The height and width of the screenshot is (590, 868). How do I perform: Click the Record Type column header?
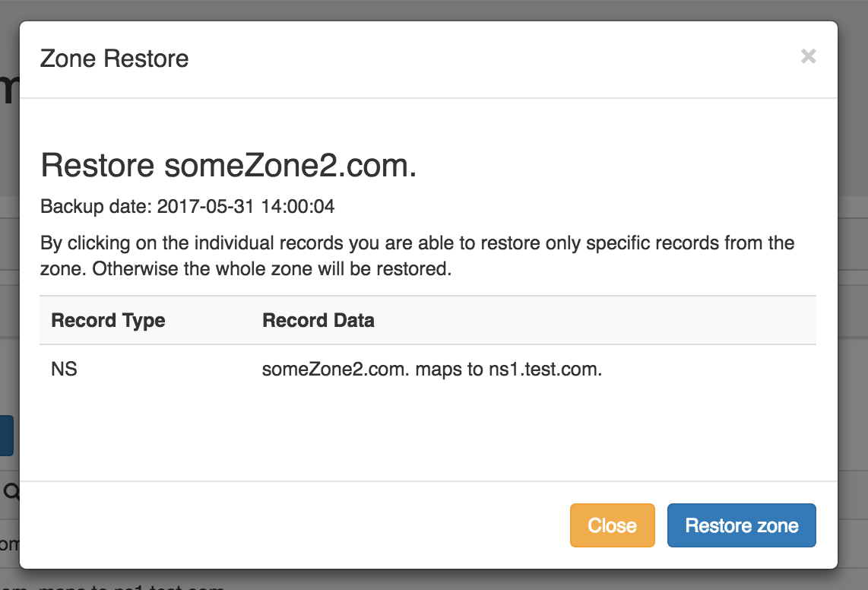click(x=108, y=320)
